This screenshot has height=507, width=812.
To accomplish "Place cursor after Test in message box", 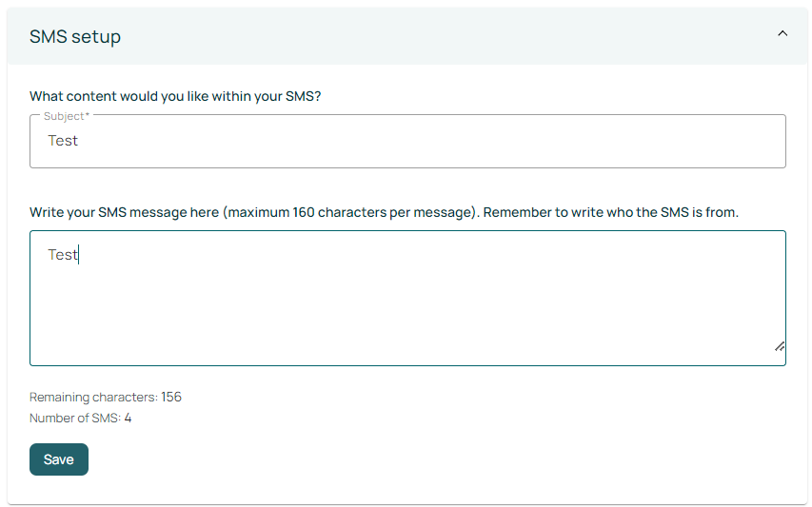I will pyautogui.click(x=79, y=255).
